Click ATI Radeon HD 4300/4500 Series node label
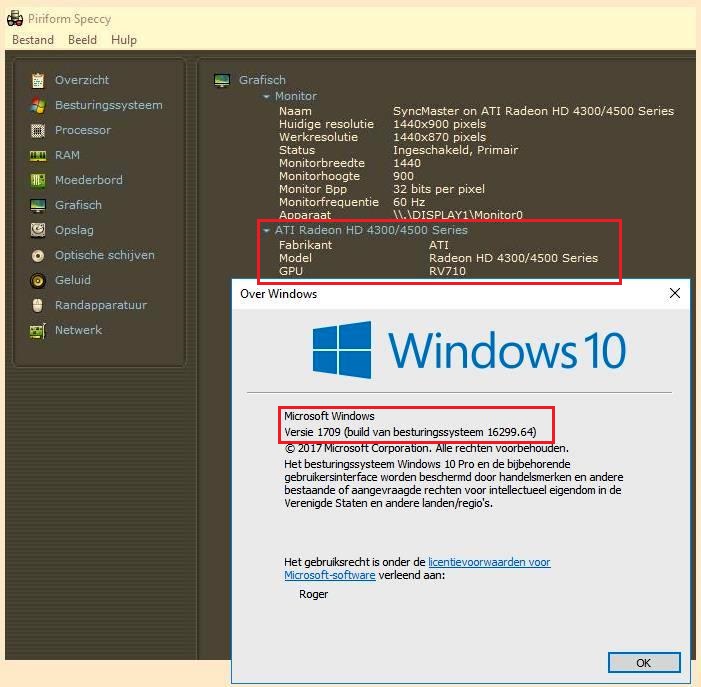The image size is (701, 687). [371, 230]
